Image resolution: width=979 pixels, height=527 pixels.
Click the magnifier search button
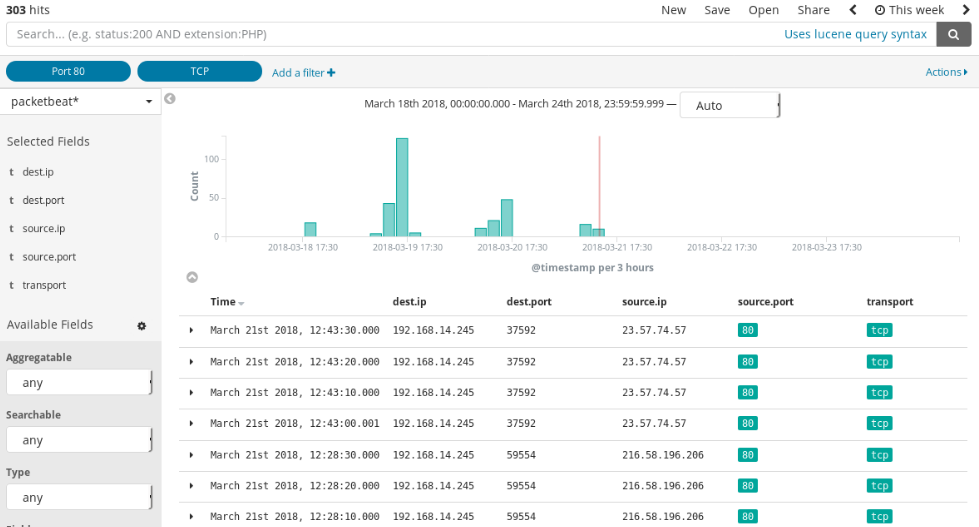pyautogui.click(x=953, y=34)
